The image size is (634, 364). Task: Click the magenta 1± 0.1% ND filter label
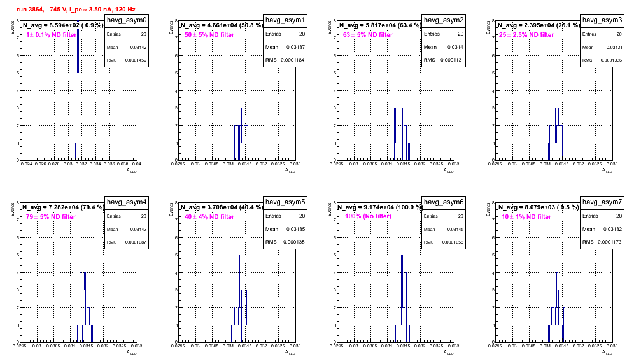tap(52, 35)
